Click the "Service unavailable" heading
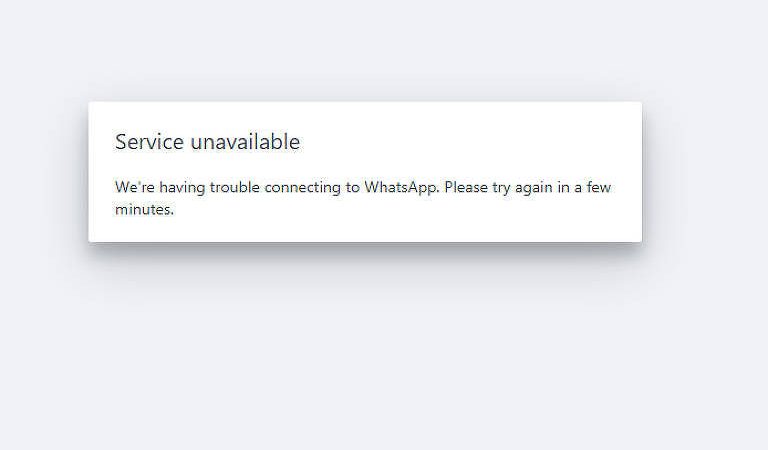This screenshot has width=768, height=450. pyautogui.click(x=207, y=142)
